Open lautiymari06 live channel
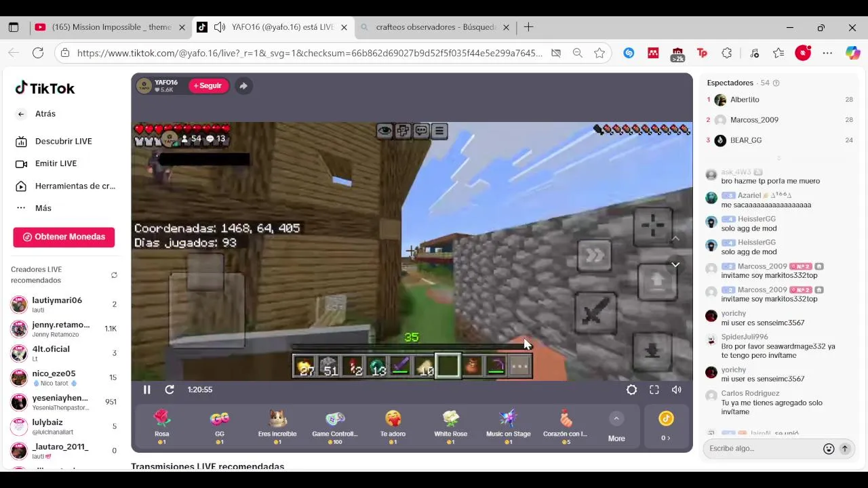Image resolution: width=868 pixels, height=488 pixels. click(x=64, y=304)
